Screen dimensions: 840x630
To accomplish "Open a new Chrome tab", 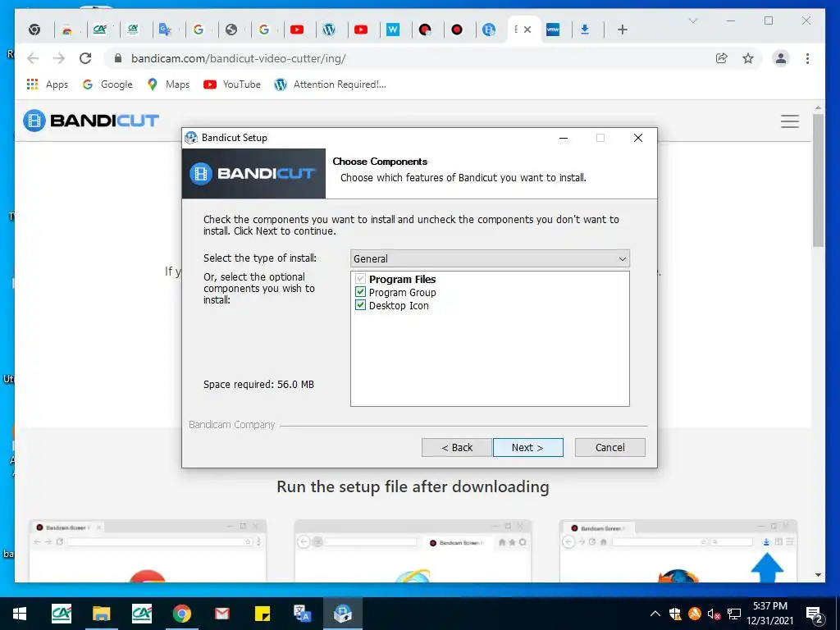I will (622, 30).
